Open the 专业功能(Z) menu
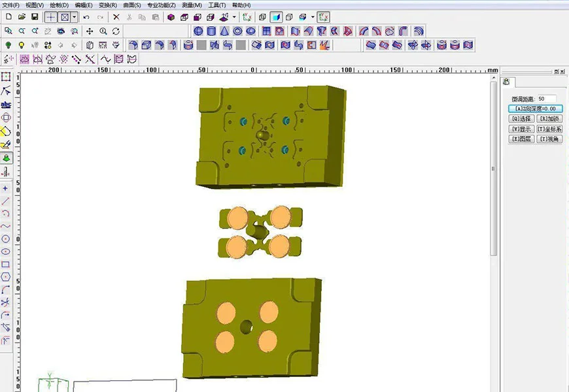 click(x=162, y=5)
